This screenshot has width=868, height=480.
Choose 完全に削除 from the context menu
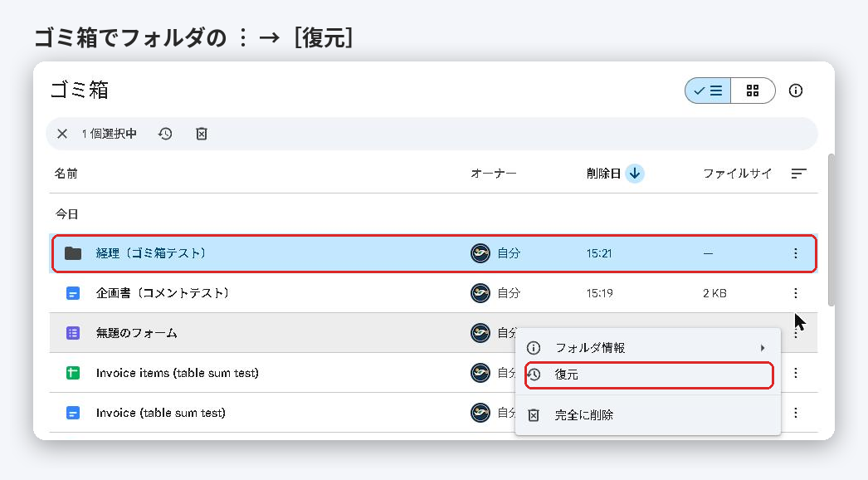[x=647, y=415]
